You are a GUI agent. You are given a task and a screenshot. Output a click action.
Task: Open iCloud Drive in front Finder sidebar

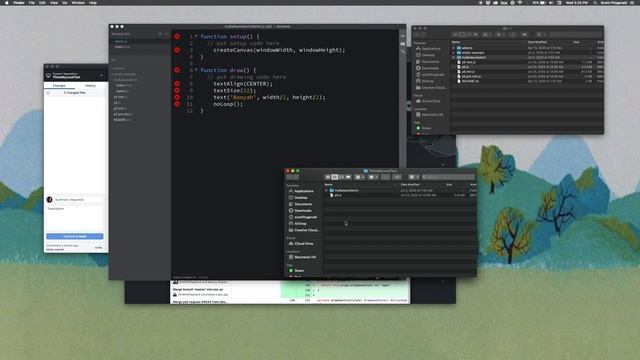click(301, 244)
